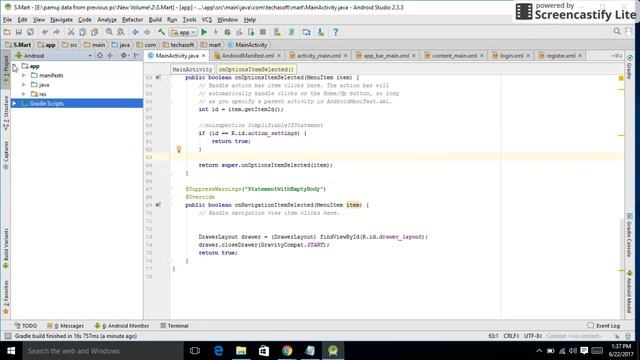Open Chrome from the Windows taskbar
The width and height of the screenshot is (640, 360).
tap(287, 351)
